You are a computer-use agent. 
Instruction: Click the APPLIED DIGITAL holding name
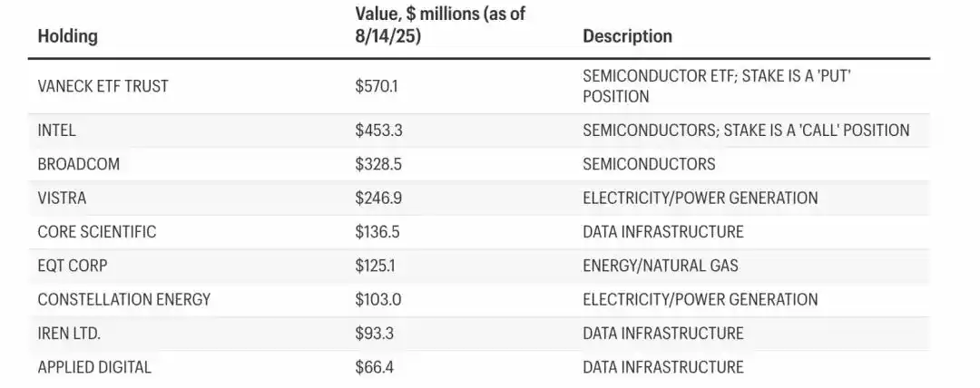pos(94,367)
